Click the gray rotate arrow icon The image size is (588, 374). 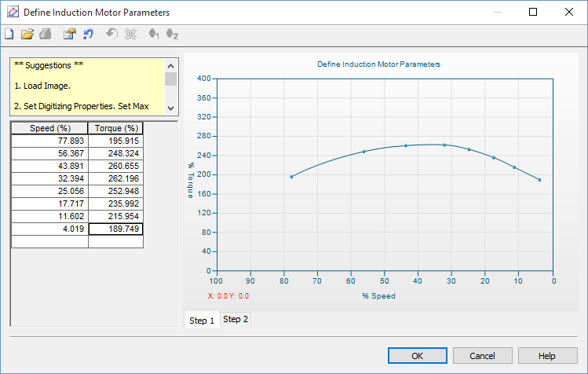(112, 35)
